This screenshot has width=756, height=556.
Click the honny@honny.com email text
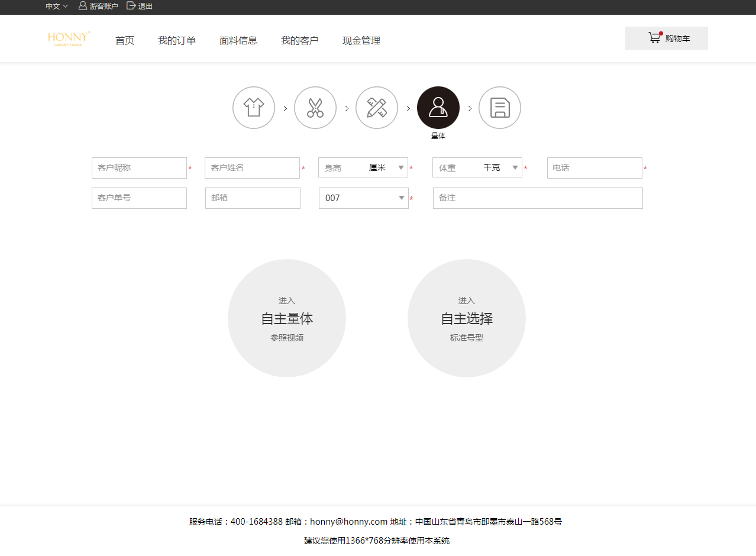348,522
